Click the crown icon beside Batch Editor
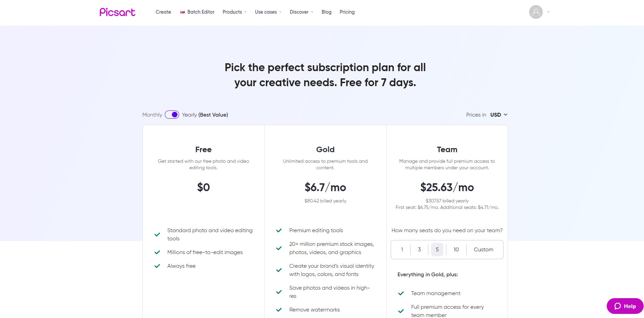This screenshot has height=318, width=644. [x=183, y=12]
